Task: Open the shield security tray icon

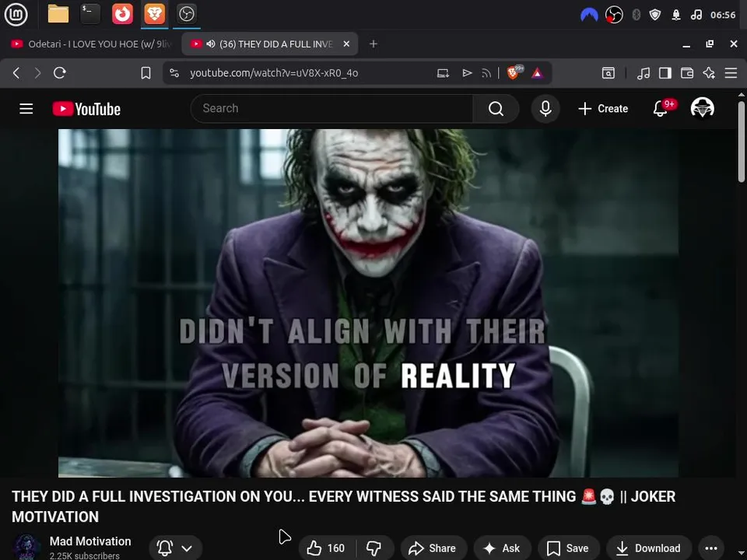Action: [655, 16]
